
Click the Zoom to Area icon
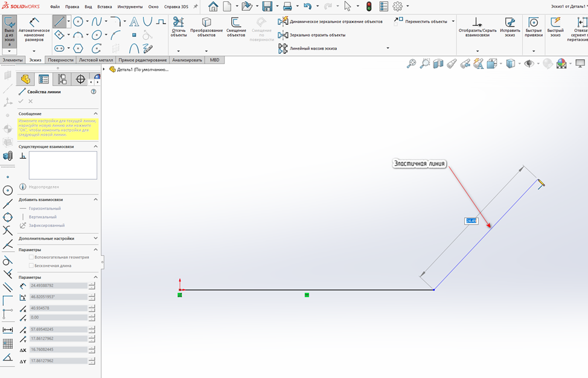tap(425, 64)
